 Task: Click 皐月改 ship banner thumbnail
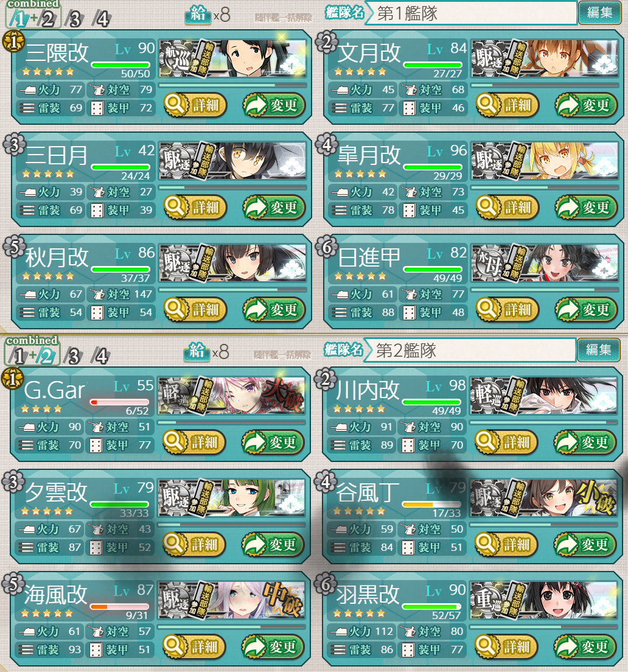click(x=545, y=161)
